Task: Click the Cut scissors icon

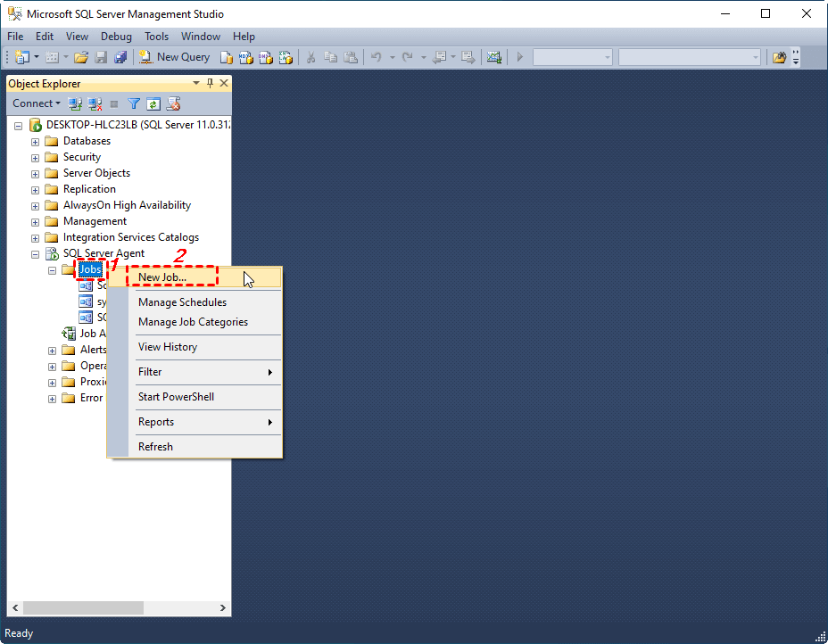Action: coord(311,57)
